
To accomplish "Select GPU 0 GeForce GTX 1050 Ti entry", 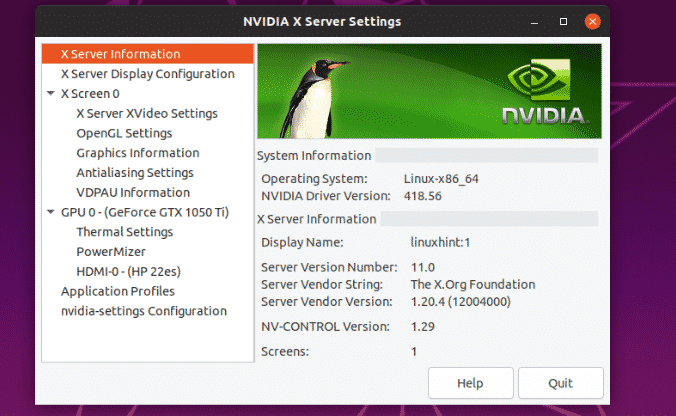I will tap(146, 212).
